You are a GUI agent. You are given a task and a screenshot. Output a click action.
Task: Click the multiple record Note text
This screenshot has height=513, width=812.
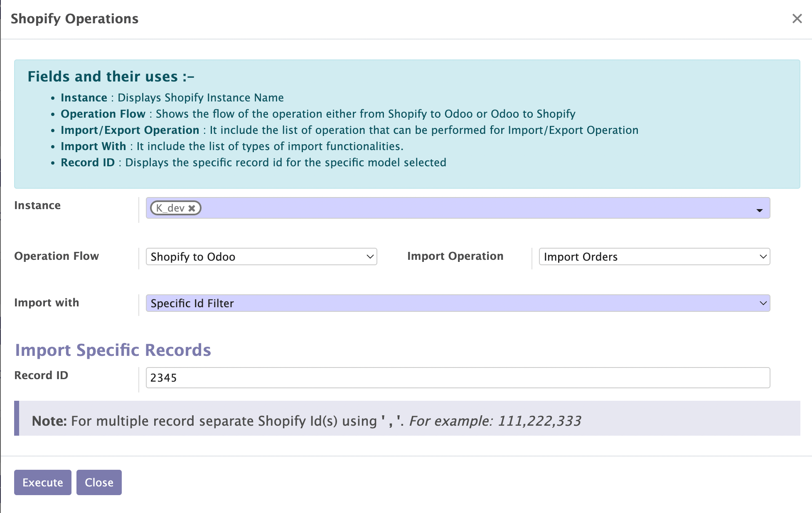click(306, 421)
